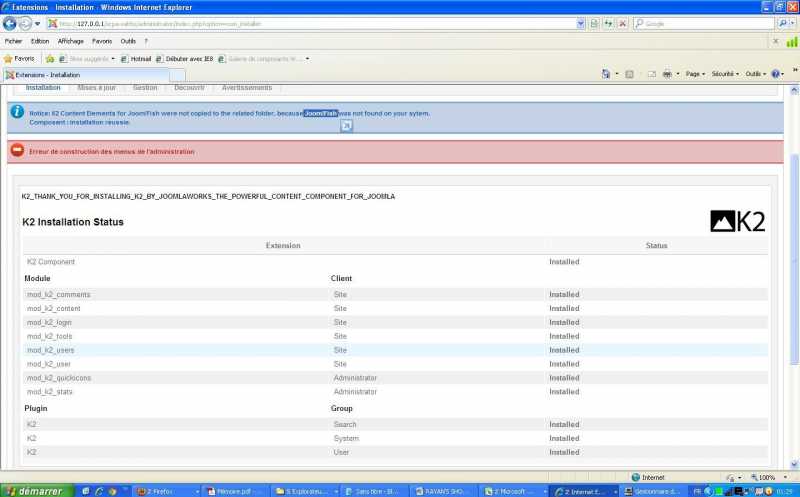Screen dimensions: 800x497
Task: Click the mod_k2_quickicons row
Action: tap(395, 378)
